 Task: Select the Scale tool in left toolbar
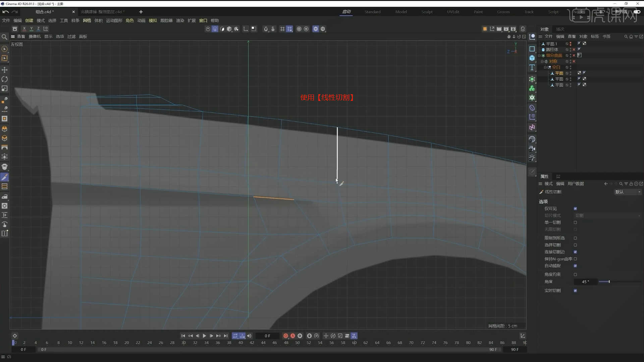tap(5, 88)
